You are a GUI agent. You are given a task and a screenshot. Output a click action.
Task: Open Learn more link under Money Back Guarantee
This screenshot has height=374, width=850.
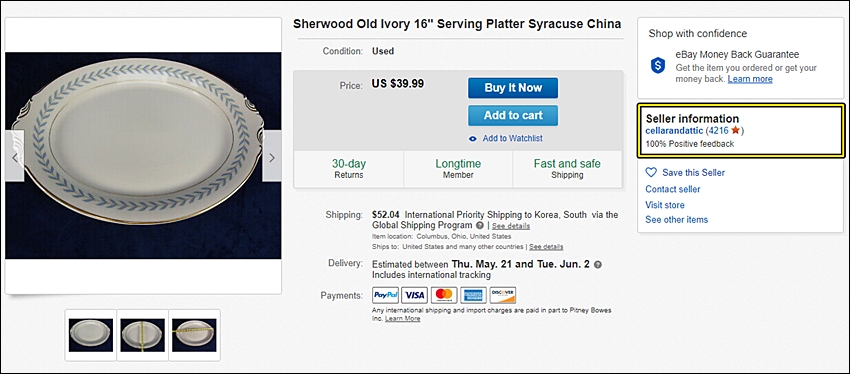coord(750,79)
